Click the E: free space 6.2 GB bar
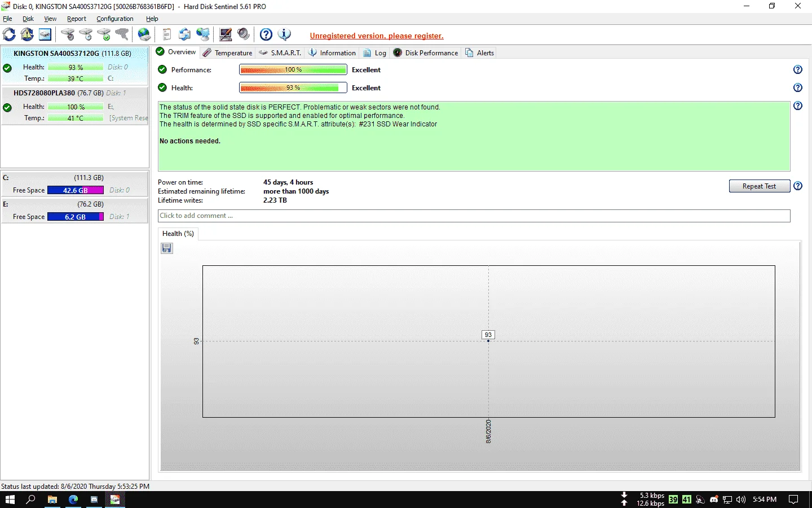This screenshot has height=508, width=812. point(76,217)
